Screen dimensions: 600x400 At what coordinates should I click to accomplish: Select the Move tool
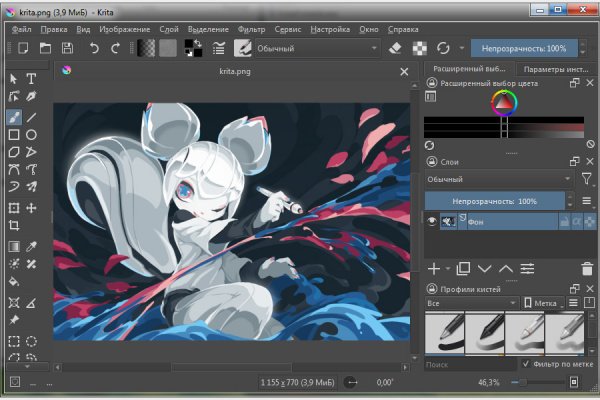coord(31,208)
